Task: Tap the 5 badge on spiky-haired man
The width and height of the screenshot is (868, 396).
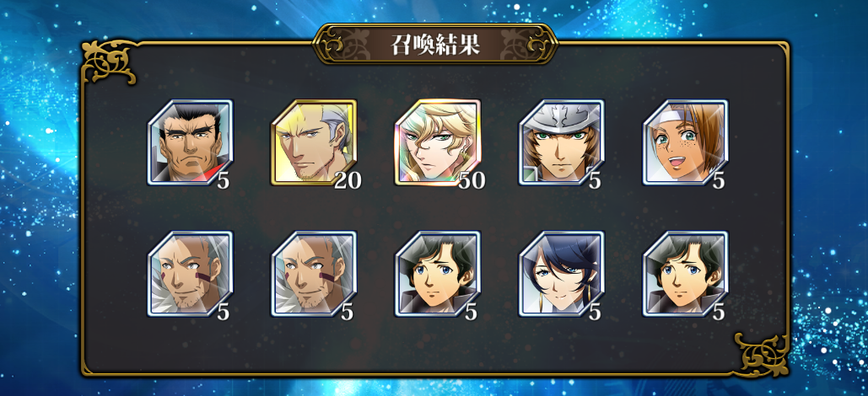Action: coord(223,180)
